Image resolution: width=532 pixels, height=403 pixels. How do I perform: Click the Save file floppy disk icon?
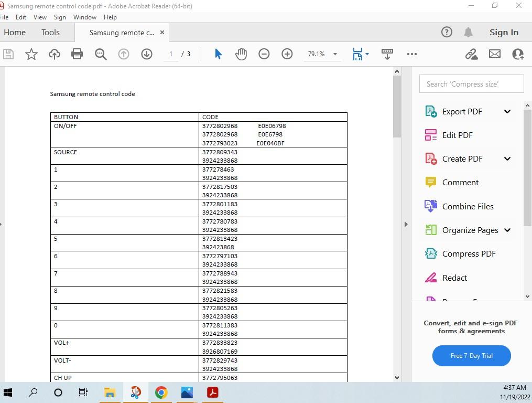[8, 54]
